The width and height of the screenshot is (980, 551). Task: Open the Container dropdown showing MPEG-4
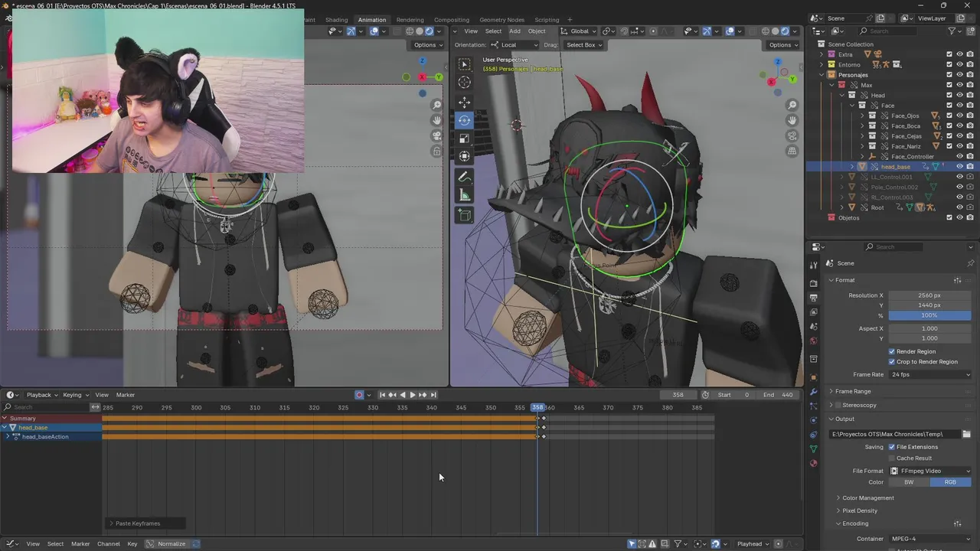(x=929, y=538)
